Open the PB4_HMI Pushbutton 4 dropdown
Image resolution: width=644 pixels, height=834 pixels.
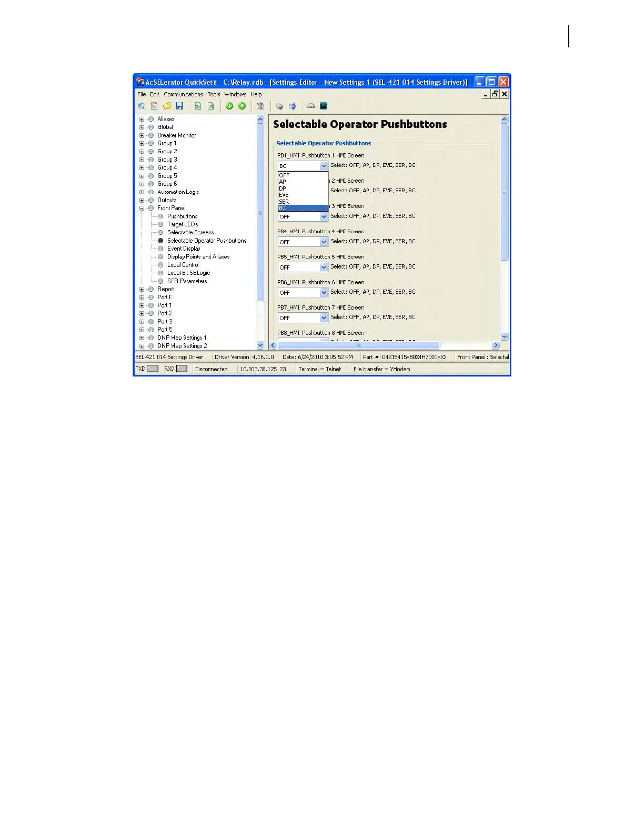tap(324, 242)
